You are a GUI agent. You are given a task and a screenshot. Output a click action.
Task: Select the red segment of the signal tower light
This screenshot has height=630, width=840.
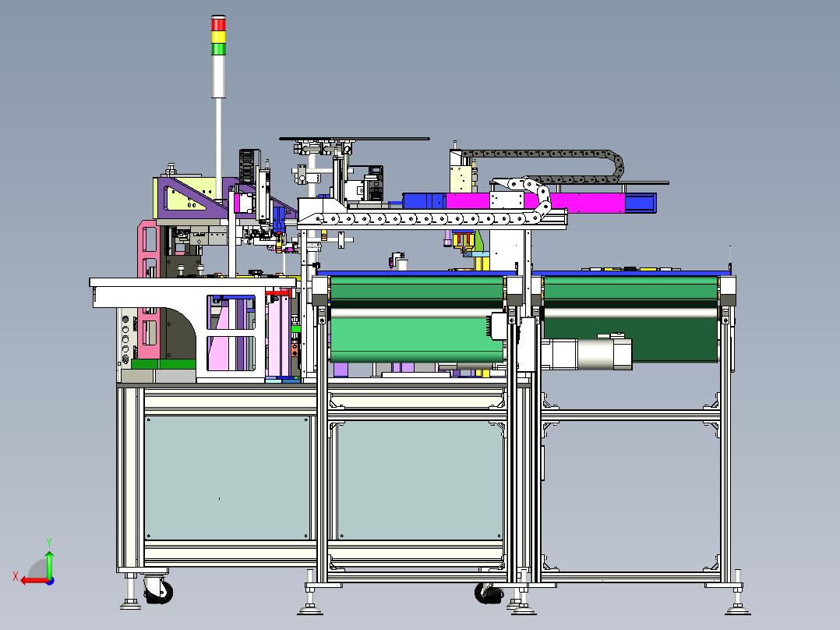[x=218, y=24]
